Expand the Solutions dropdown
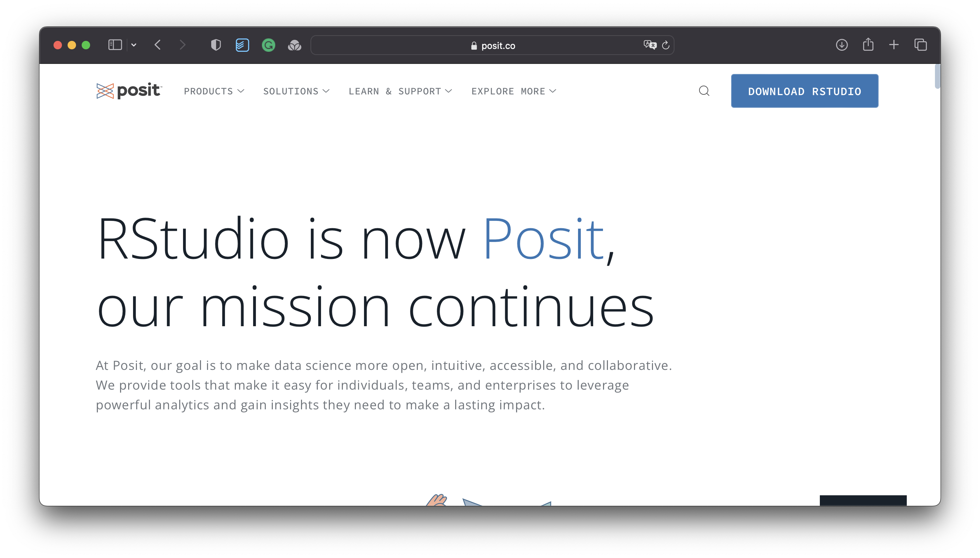This screenshot has width=980, height=558. coord(296,91)
